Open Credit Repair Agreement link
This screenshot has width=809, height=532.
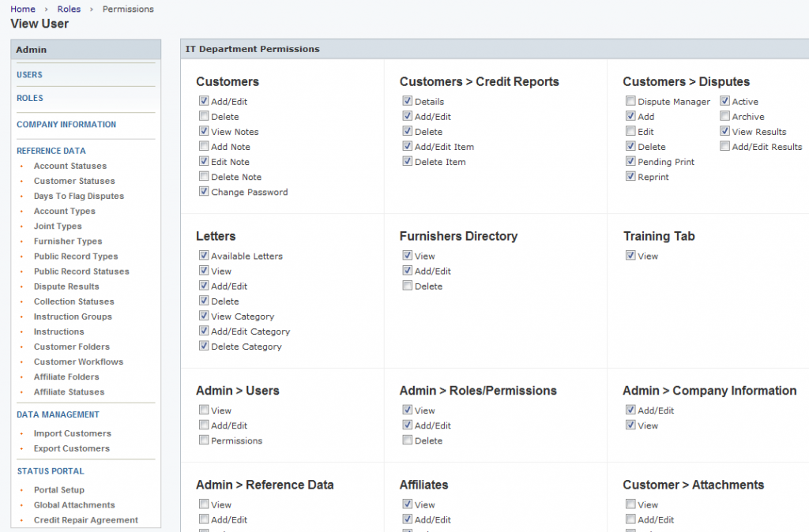point(85,520)
